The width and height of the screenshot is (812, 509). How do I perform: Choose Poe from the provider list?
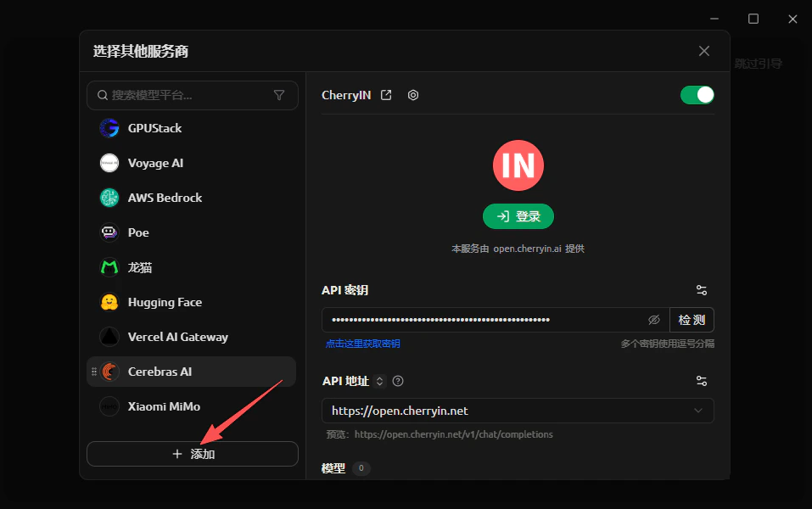coord(192,232)
